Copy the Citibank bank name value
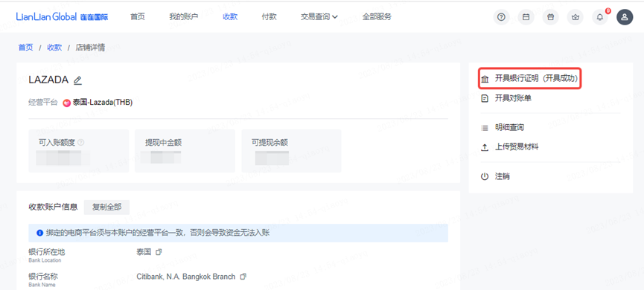This screenshot has width=644, height=290. pyautogui.click(x=243, y=277)
